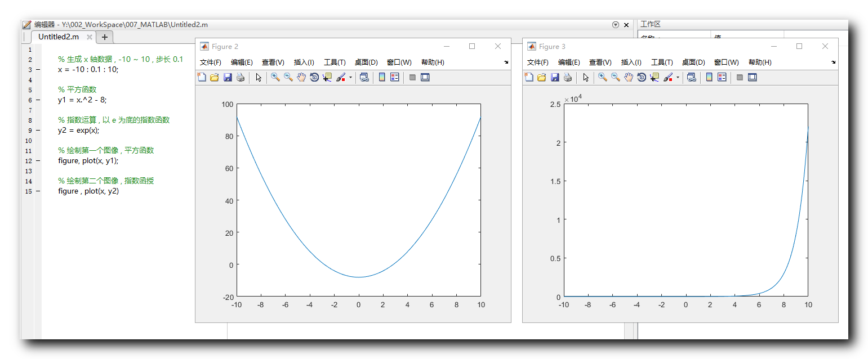Print figure icon in Figure 2

241,77
